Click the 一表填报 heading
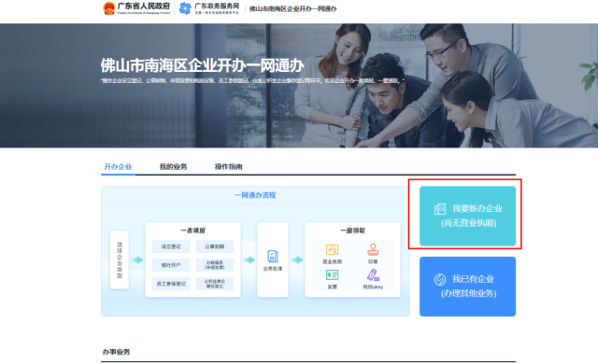This screenshot has width=598, height=364. click(x=193, y=231)
